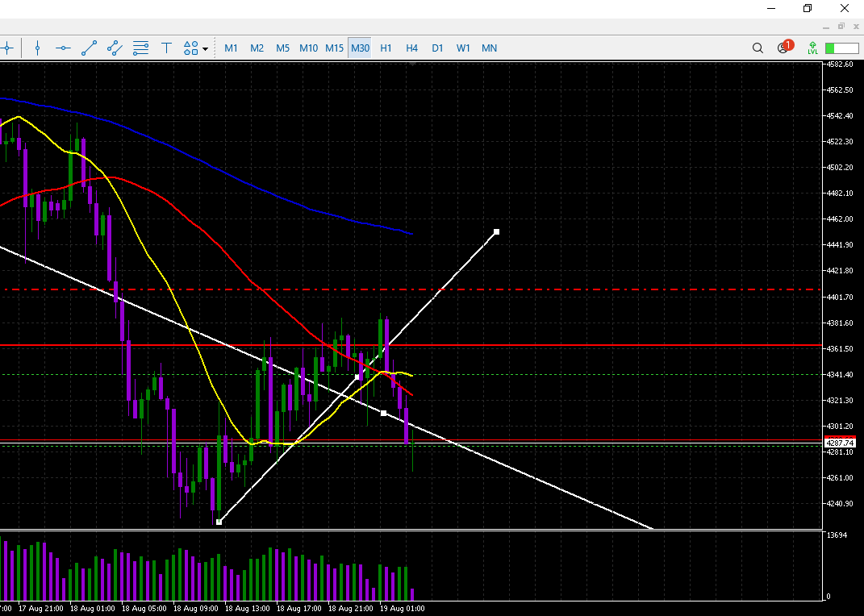Open account profile with notification badge
864x616 pixels.
783,48
